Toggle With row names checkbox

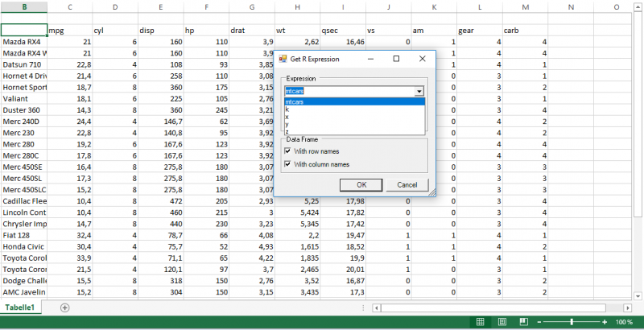(288, 151)
